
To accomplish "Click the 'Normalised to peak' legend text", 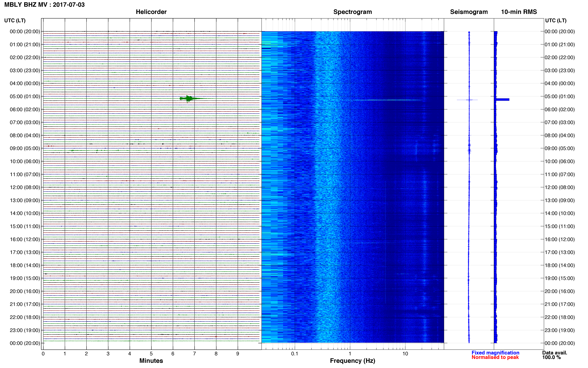I will click(x=495, y=357).
